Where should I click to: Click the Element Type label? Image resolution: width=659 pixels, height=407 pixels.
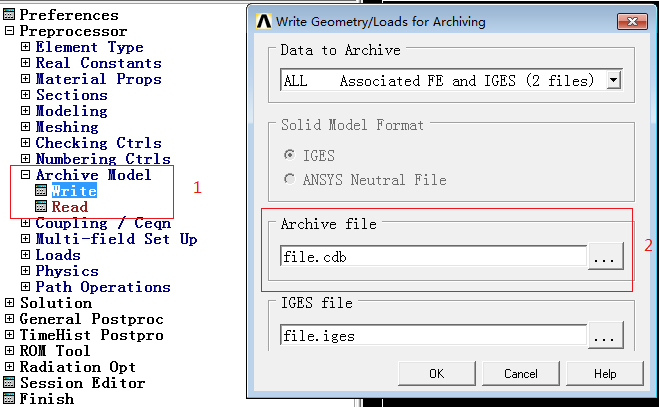coord(90,47)
